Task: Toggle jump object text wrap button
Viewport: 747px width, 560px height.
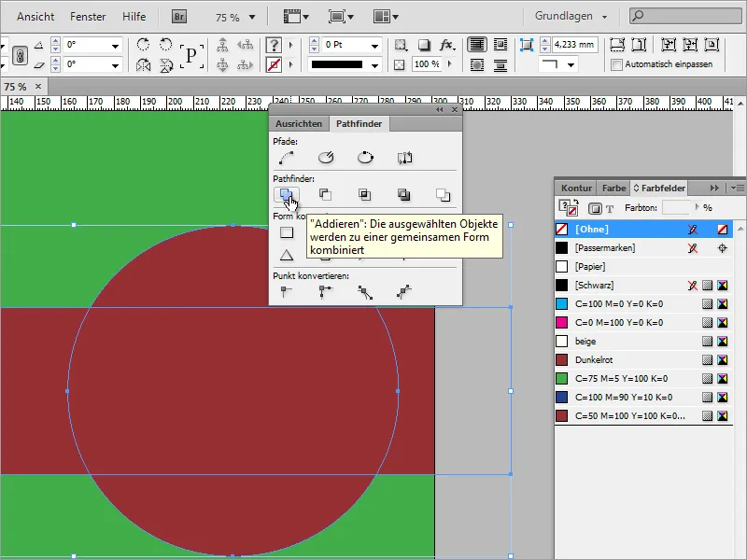Action: [500, 64]
